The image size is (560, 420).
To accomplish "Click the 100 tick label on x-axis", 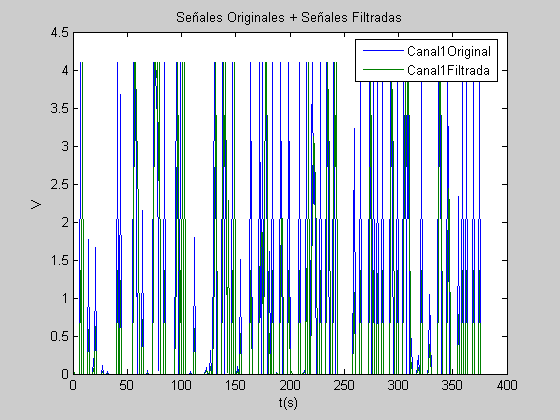I will pos(181,385).
